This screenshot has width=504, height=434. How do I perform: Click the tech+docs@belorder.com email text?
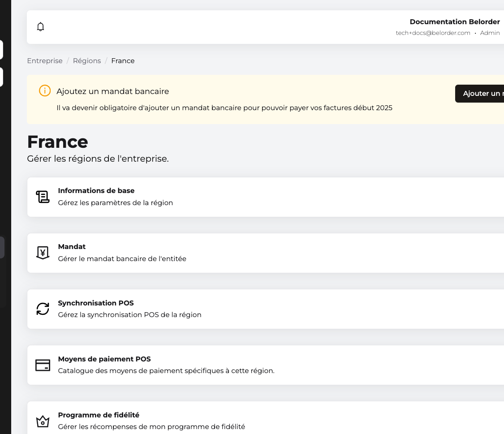[433, 33]
